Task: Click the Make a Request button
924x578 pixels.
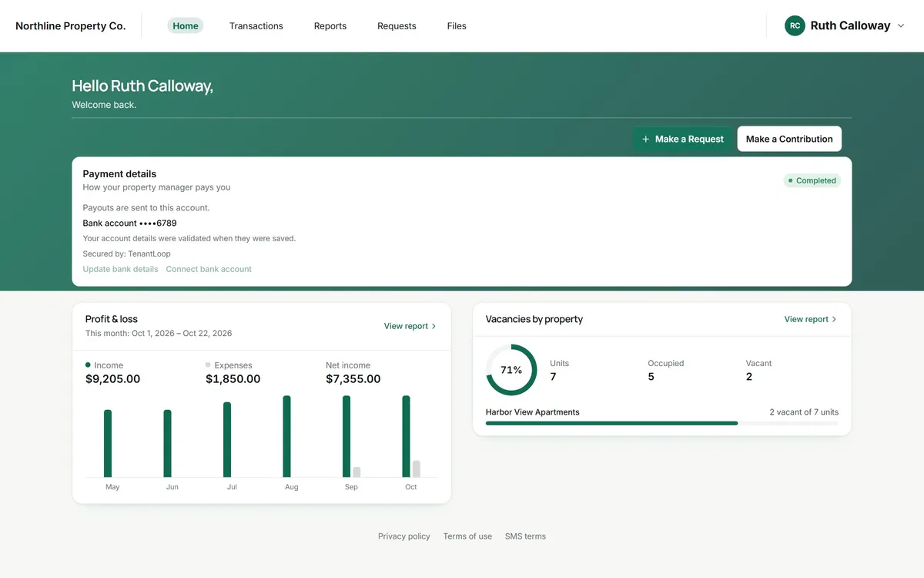Action: (x=682, y=139)
